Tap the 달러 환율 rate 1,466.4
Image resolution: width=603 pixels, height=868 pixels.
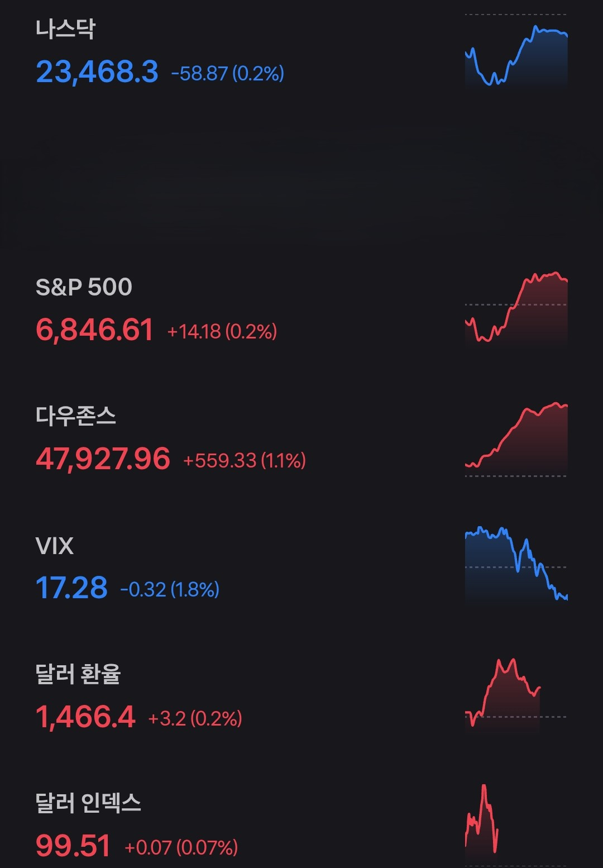tap(85, 717)
